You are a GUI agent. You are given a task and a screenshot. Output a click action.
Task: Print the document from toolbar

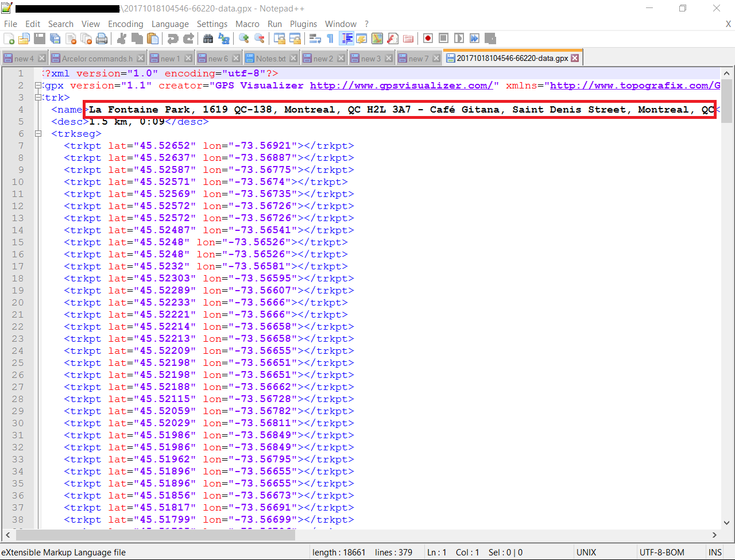pyautogui.click(x=102, y=38)
